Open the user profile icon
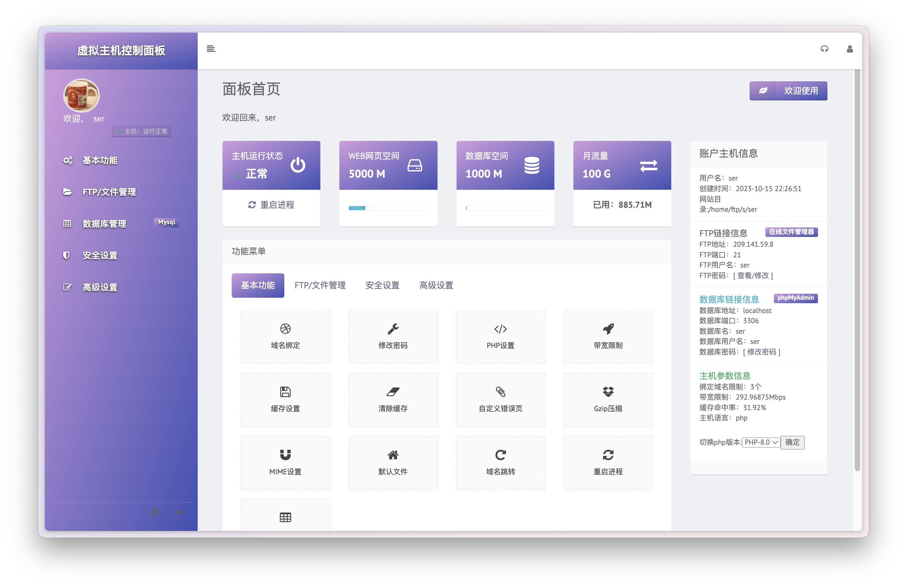The width and height of the screenshot is (907, 588). [850, 49]
